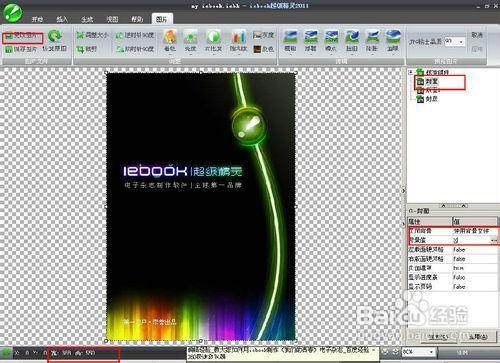Click the green iebook application logo button
Screen dimensions: 500x363
12,12
